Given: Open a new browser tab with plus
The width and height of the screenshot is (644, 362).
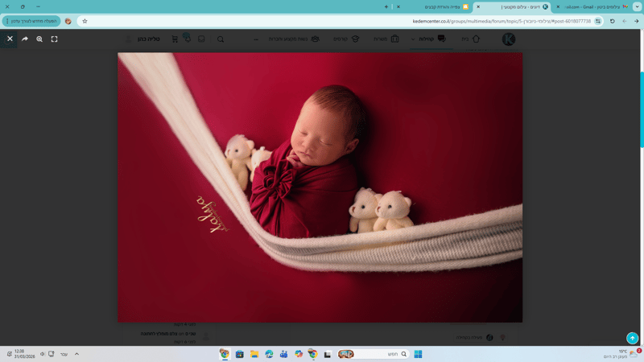Looking at the screenshot, I should (x=386, y=7).
